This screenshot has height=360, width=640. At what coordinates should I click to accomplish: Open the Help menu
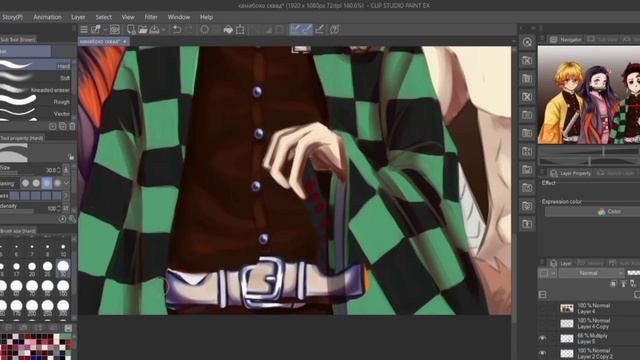(x=206, y=17)
